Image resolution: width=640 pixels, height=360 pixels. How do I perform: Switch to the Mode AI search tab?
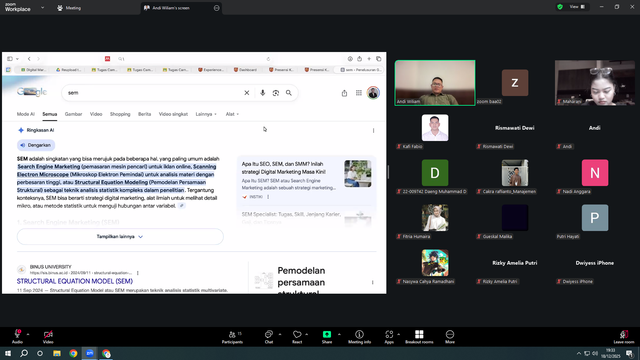[26, 114]
